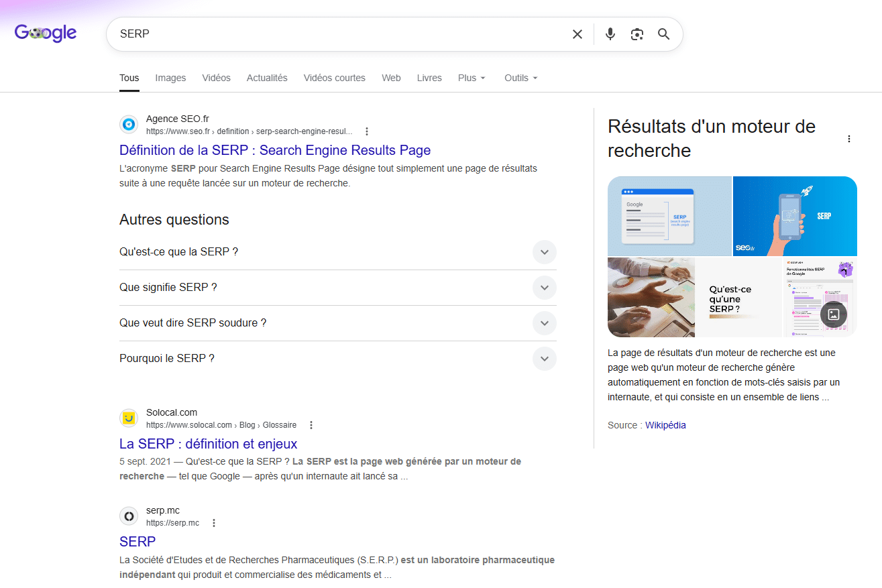The image size is (882, 588).
Task: Click the more images icon on the panel photos
Action: point(834,314)
